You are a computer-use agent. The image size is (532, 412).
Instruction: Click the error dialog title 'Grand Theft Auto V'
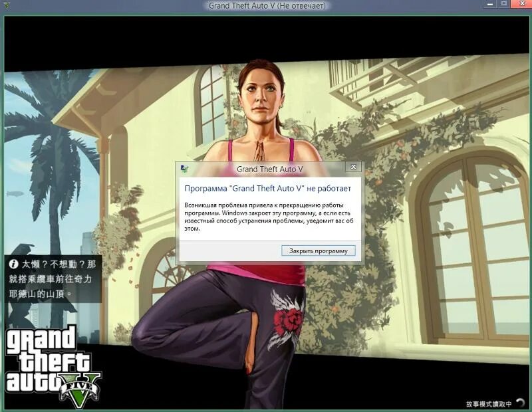(270, 169)
